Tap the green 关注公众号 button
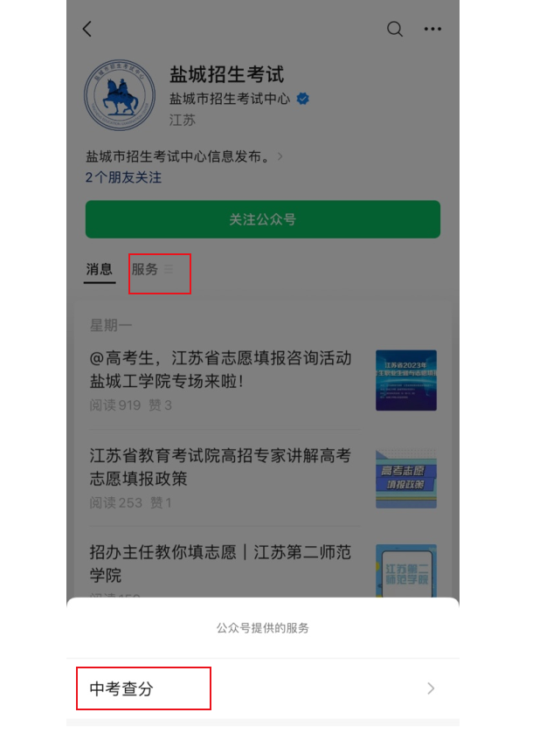 coord(263,219)
